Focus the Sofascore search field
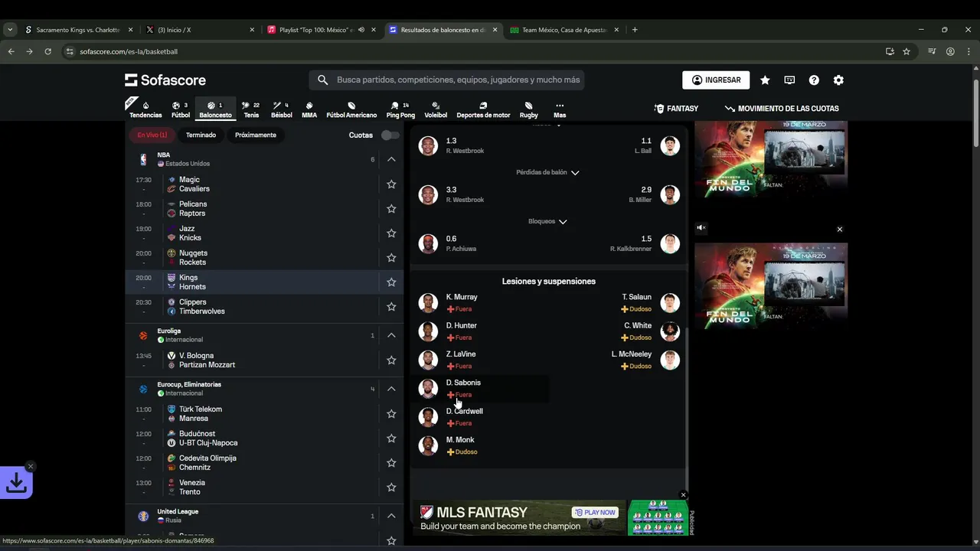Screen dimensions: 980x551 click(x=446, y=80)
